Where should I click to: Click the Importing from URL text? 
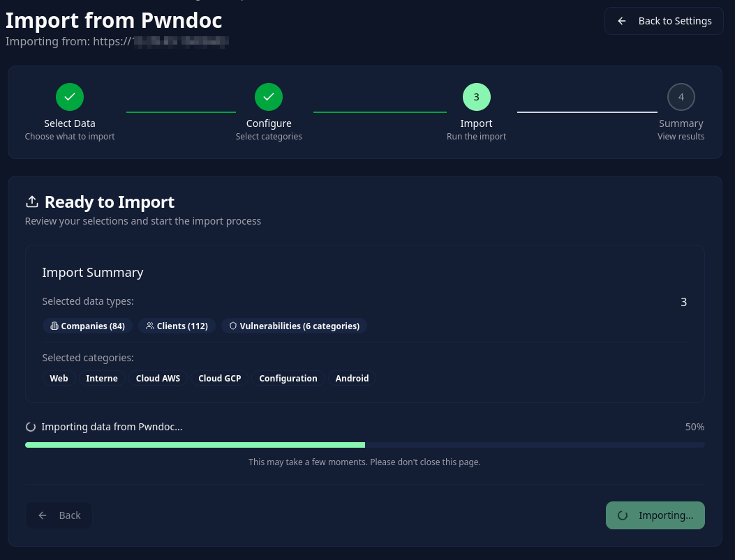(x=117, y=42)
